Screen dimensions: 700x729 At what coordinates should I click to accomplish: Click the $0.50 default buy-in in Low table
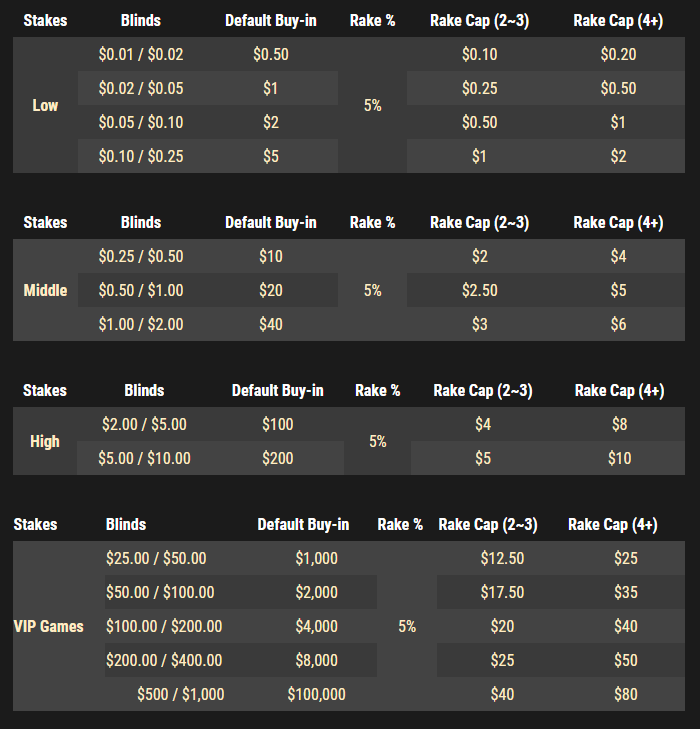pos(271,54)
